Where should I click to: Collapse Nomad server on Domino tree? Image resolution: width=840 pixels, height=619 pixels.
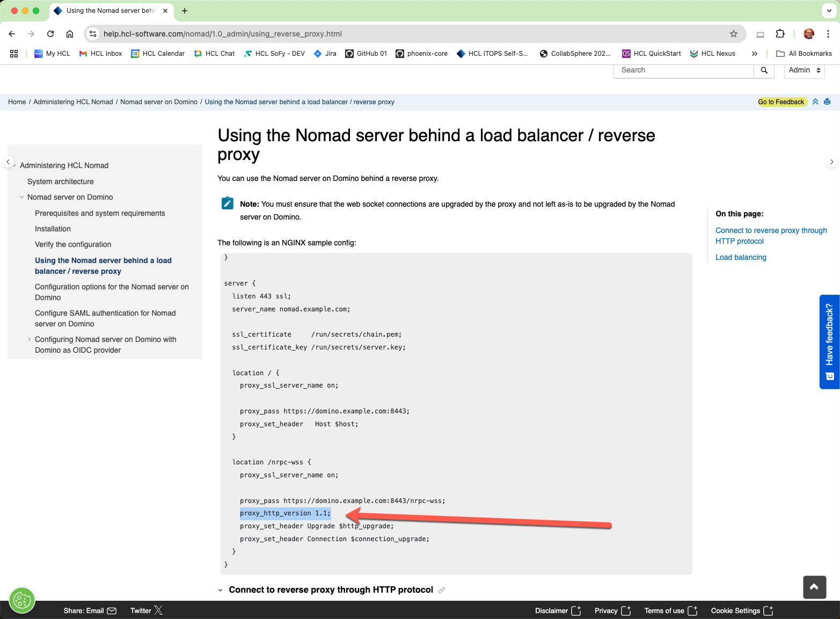22,198
